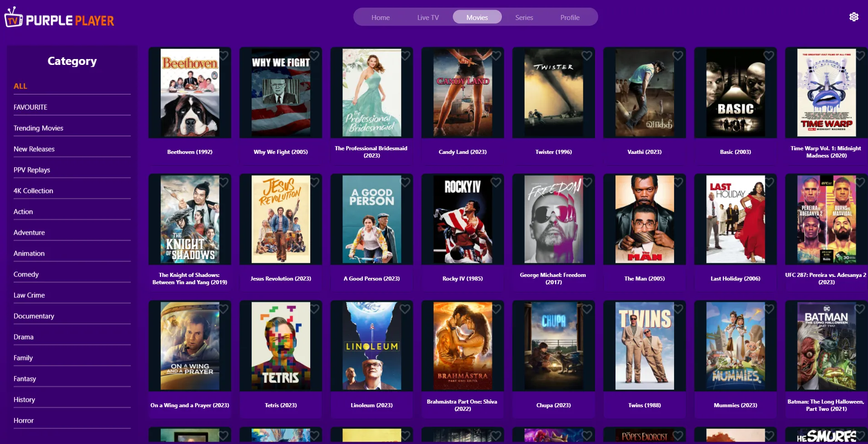Heart the Tetris (2023) poster
The height and width of the screenshot is (444, 868).
pos(314,309)
